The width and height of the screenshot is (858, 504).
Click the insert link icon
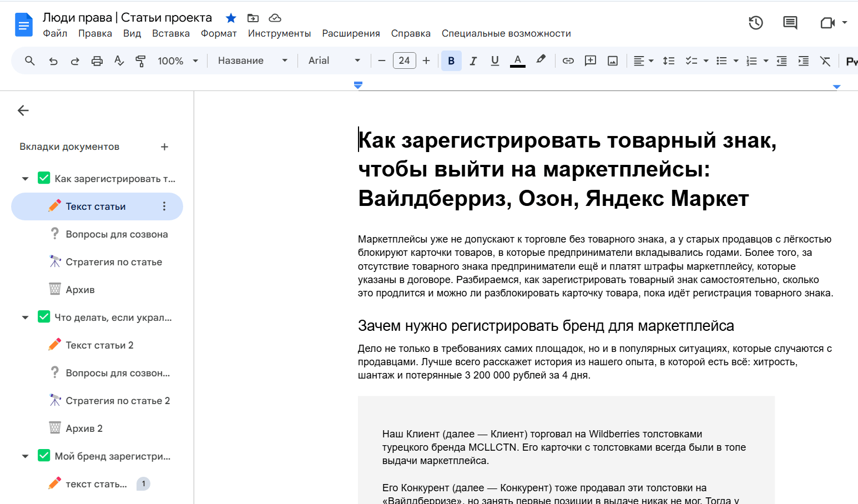point(568,61)
